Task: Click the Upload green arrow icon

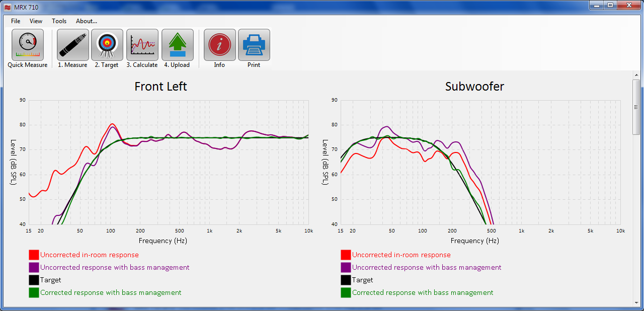Action: 178,45
